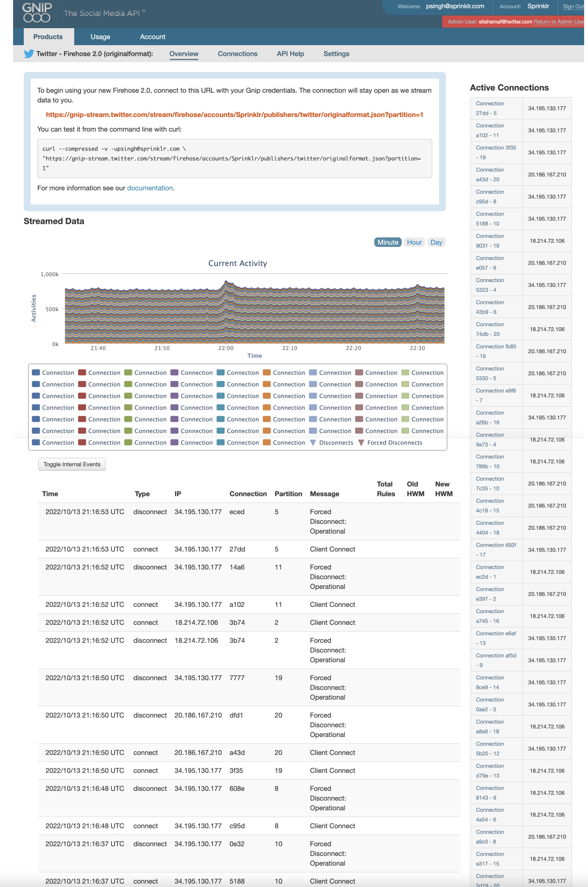This screenshot has width=588, height=887.
Task: Click connection 0e32 in the events table
Action: [237, 844]
